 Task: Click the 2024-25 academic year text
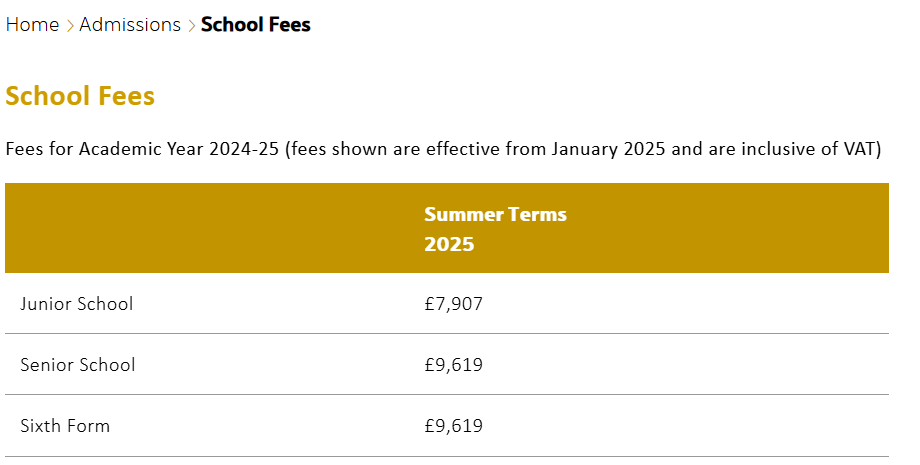(x=243, y=149)
